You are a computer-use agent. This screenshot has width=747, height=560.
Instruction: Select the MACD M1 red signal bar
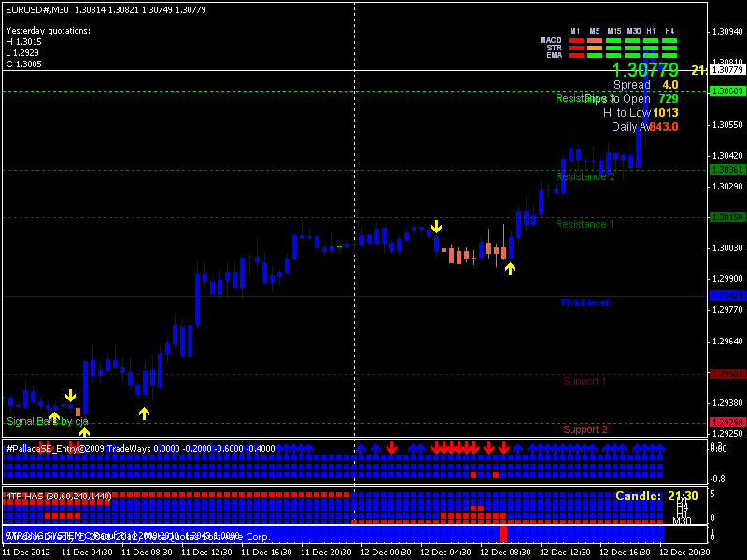(576, 41)
